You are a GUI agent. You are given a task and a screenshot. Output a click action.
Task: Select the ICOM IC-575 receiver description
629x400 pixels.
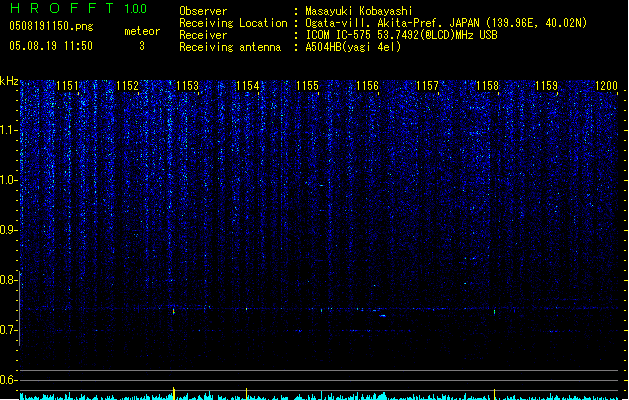pos(401,35)
